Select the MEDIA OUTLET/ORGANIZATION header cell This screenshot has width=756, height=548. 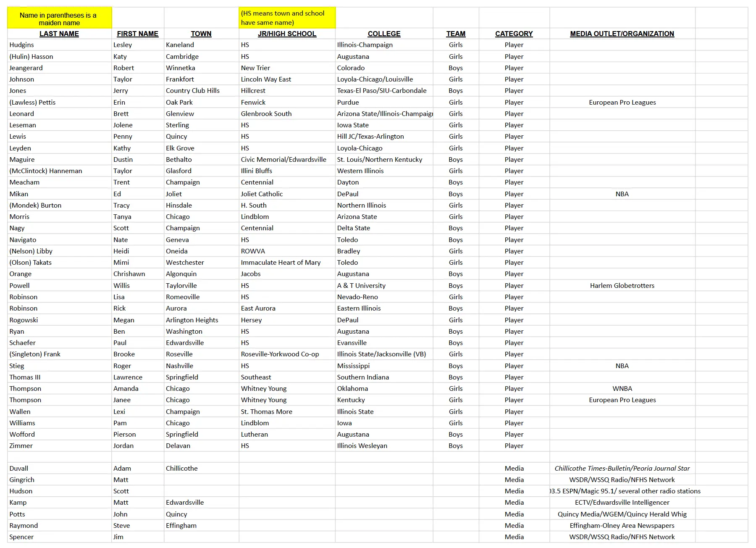(622, 34)
